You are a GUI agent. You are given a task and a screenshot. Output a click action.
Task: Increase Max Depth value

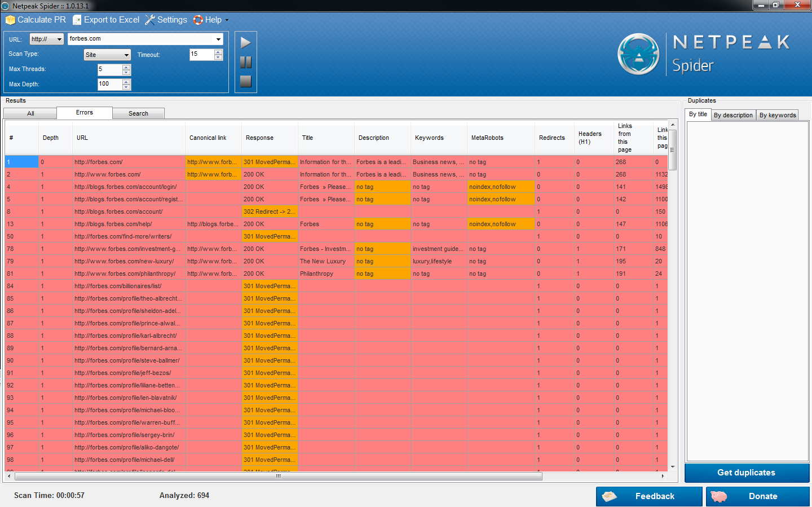126,82
